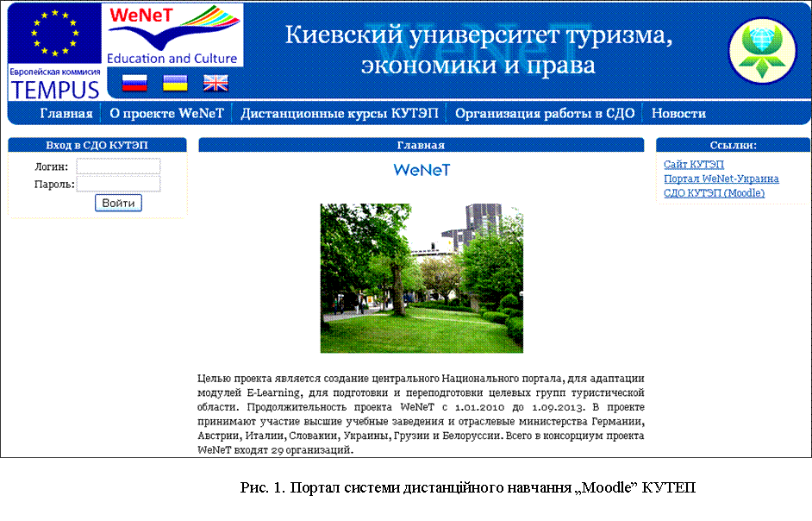Click the blue WeNeT heading above the photo
The height and width of the screenshot is (521, 812).
click(x=422, y=170)
